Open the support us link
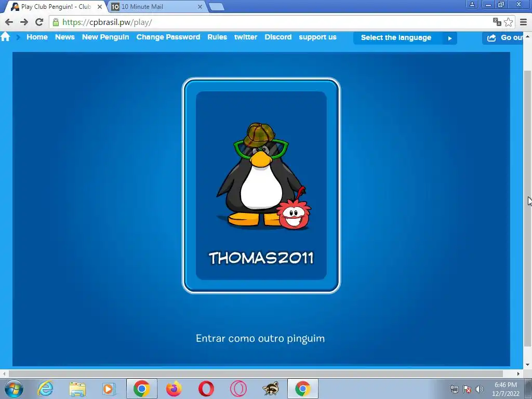The width and height of the screenshot is (532, 399). [317, 37]
